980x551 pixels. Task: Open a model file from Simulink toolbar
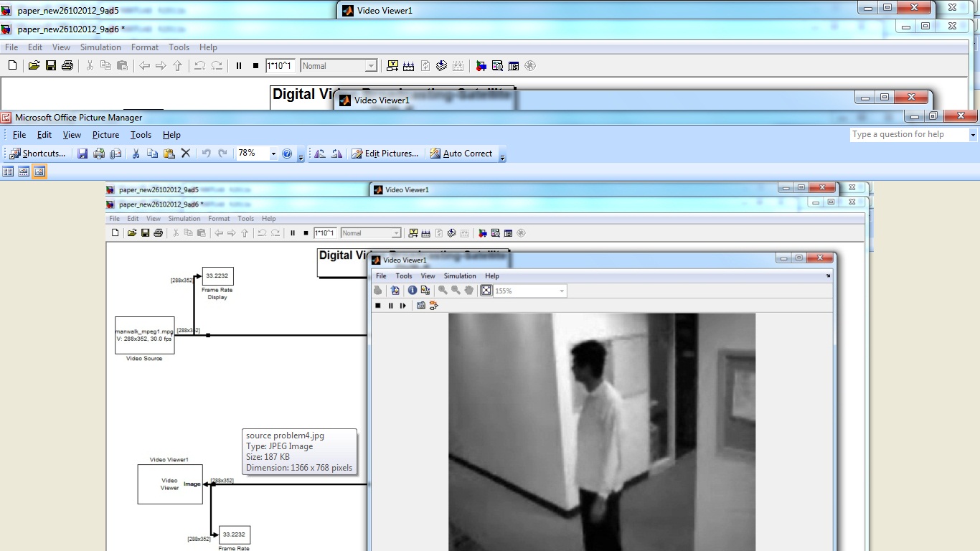click(34, 66)
